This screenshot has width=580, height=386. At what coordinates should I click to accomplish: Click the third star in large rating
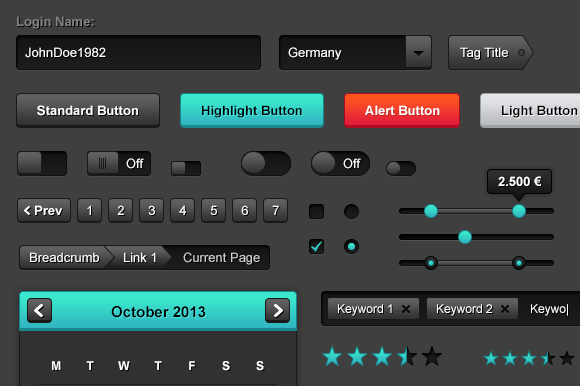[382, 356]
